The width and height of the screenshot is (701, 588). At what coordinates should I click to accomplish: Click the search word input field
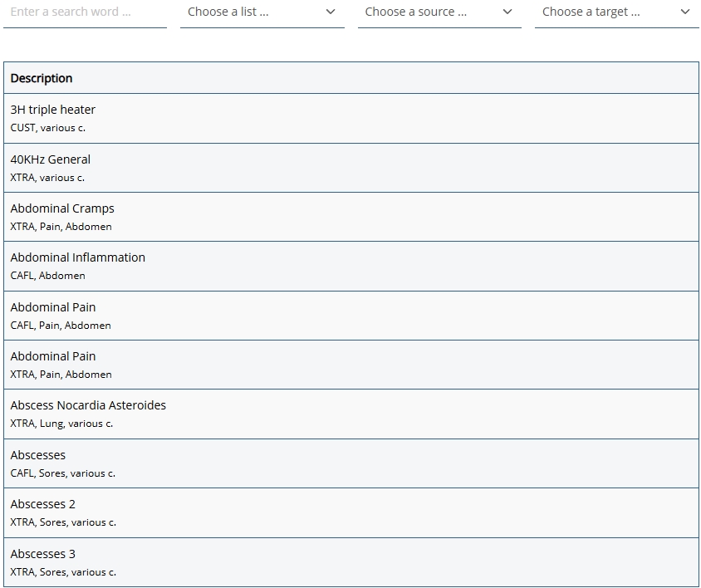pos(85,12)
